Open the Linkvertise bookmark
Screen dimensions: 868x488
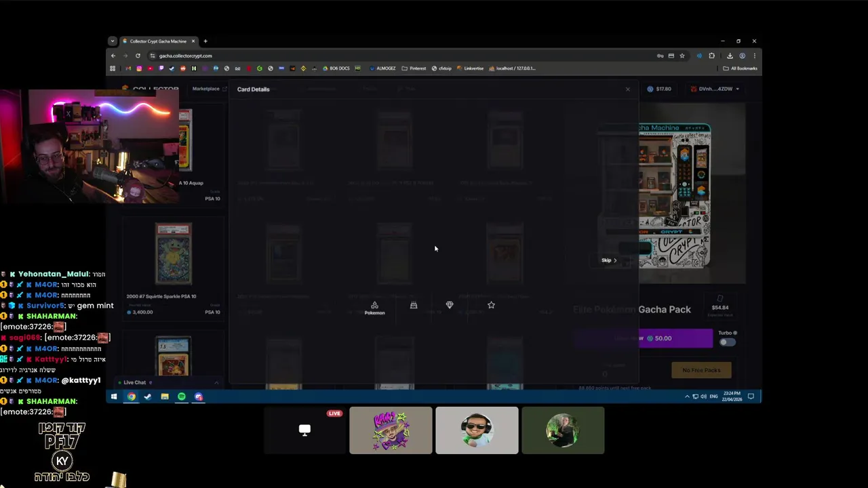pyautogui.click(x=471, y=68)
